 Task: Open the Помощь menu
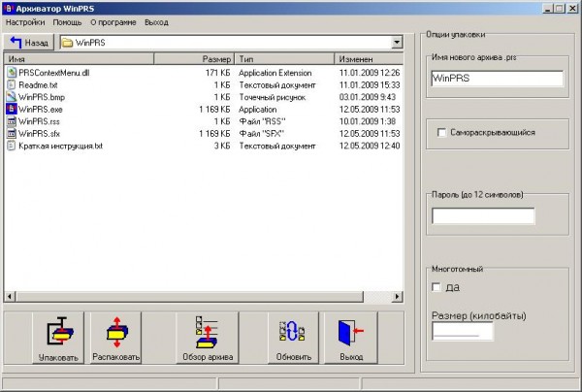[67, 21]
